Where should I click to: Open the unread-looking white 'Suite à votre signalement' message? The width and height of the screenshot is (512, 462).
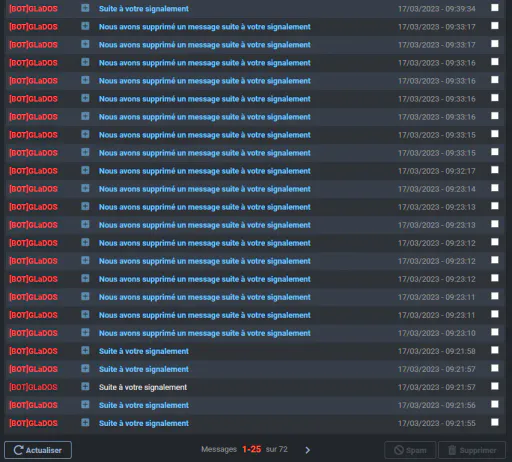(x=143, y=387)
